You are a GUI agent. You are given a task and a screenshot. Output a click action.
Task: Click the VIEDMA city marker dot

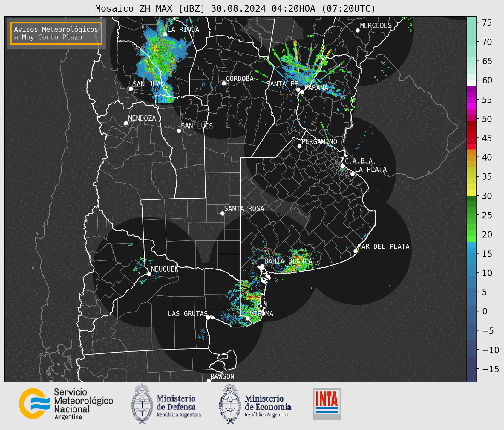(248, 318)
